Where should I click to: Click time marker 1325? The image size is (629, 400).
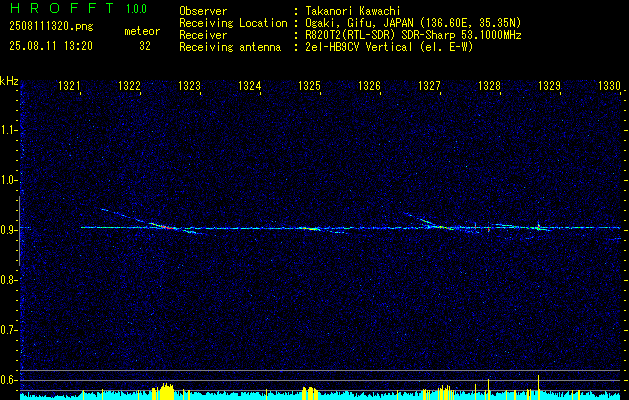310,85
